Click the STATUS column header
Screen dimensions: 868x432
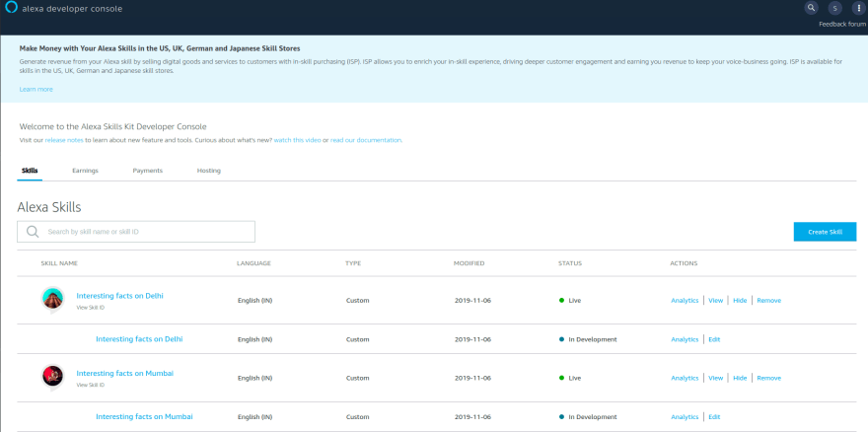click(570, 263)
